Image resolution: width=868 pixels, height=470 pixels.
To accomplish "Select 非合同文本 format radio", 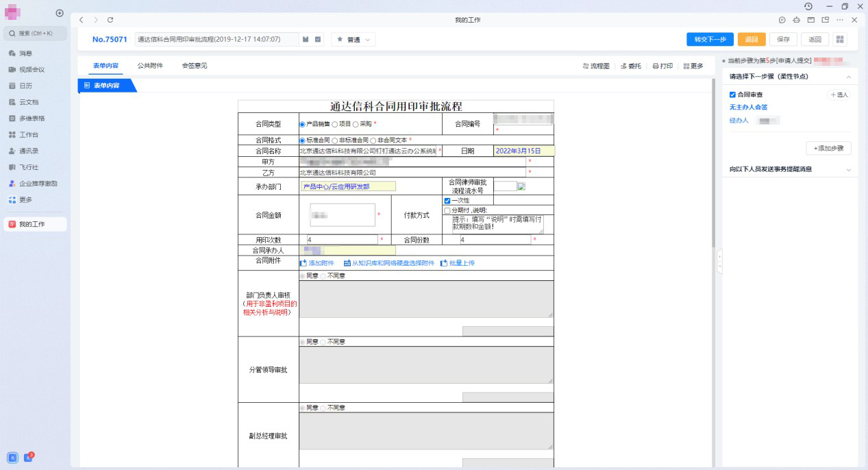I will click(x=373, y=140).
